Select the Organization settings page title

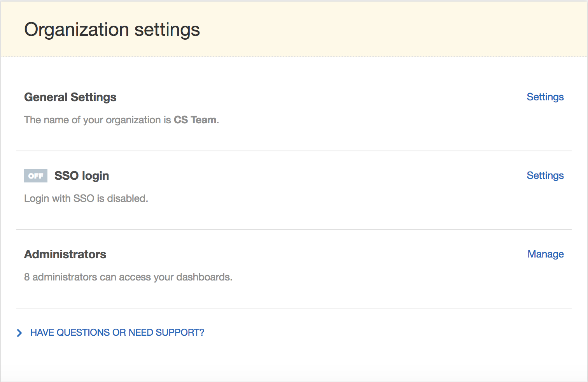(x=112, y=30)
